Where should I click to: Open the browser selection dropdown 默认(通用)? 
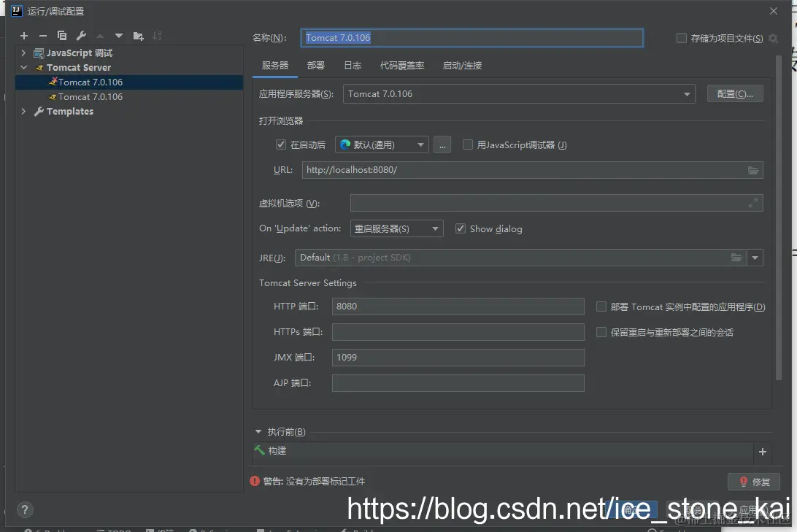click(x=382, y=144)
